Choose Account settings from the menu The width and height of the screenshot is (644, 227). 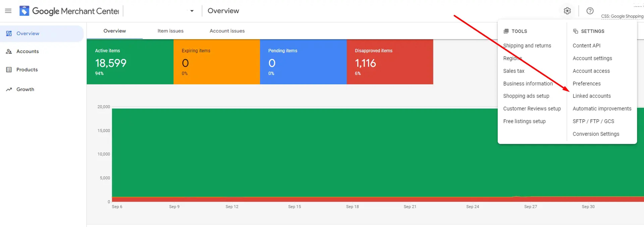click(592, 58)
